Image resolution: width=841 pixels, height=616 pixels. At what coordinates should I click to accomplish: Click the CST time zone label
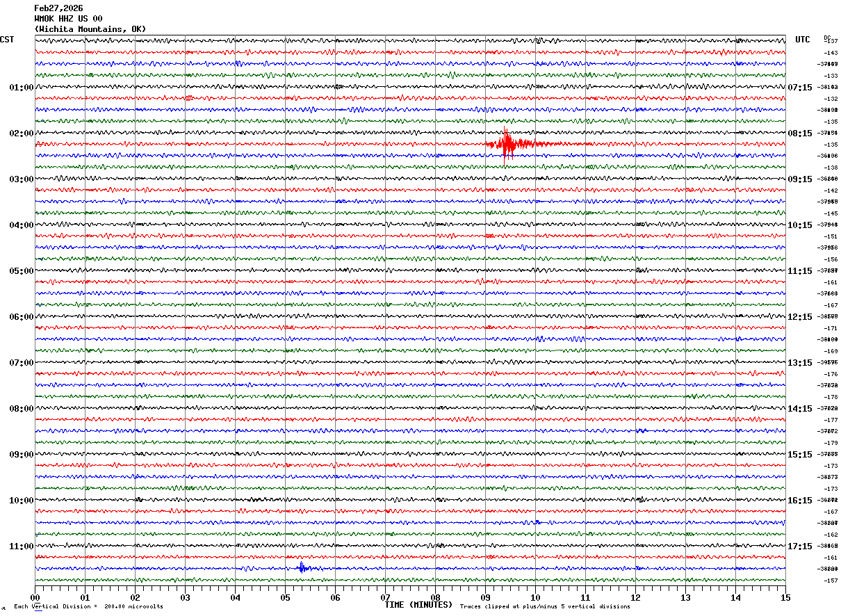[x=7, y=40]
